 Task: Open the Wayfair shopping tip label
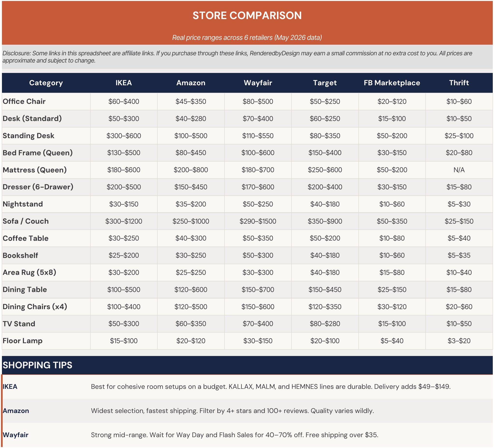point(15,435)
